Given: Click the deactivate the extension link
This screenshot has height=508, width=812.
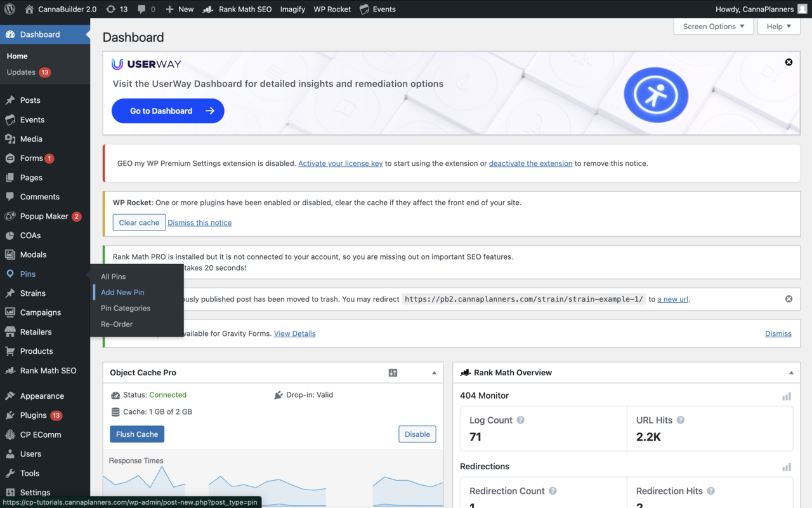Looking at the screenshot, I should 530,163.
